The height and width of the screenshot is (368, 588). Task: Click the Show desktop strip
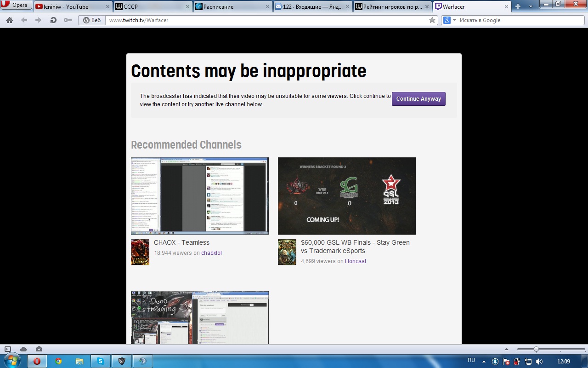click(x=584, y=361)
